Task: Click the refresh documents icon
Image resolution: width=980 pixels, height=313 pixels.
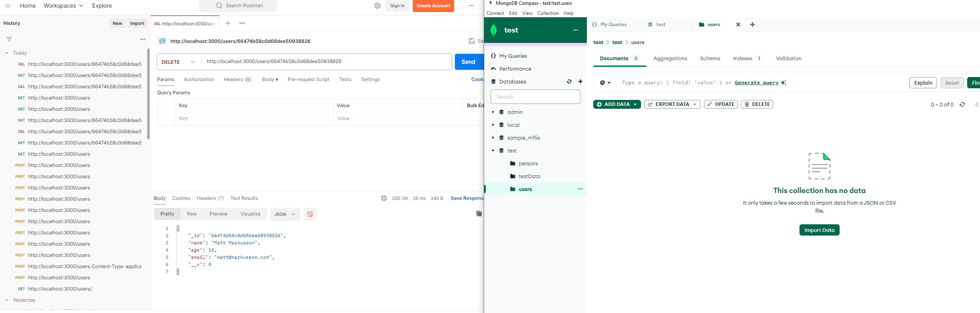Action: click(x=962, y=104)
